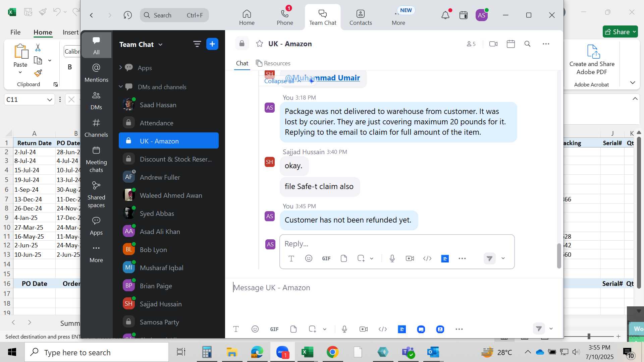Star the UK - Amazon channel

click(x=260, y=44)
